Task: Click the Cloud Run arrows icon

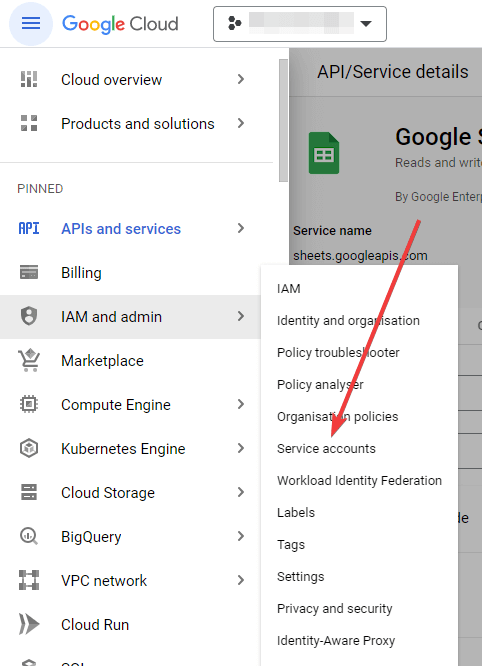Action: pos(29,624)
